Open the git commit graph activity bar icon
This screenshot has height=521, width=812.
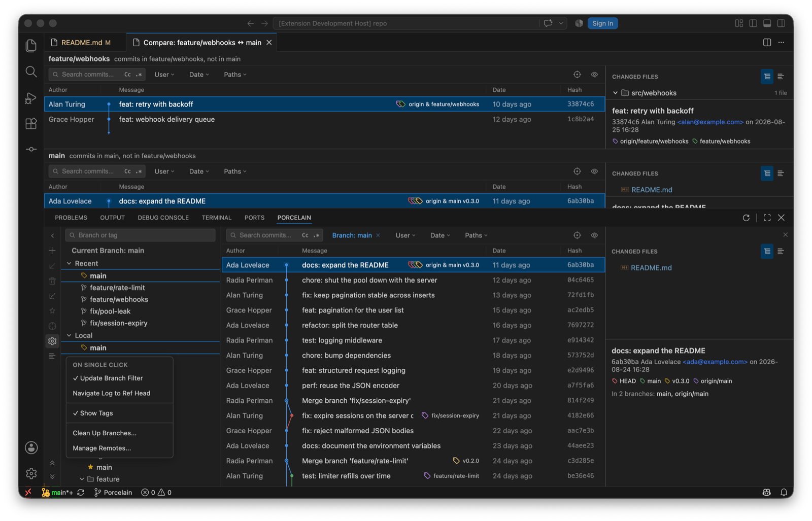[x=31, y=149]
